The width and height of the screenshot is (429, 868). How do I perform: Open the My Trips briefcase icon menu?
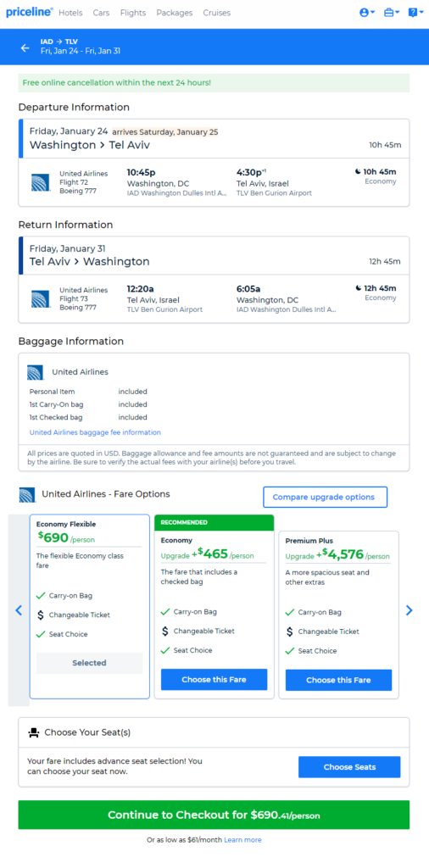click(x=392, y=12)
